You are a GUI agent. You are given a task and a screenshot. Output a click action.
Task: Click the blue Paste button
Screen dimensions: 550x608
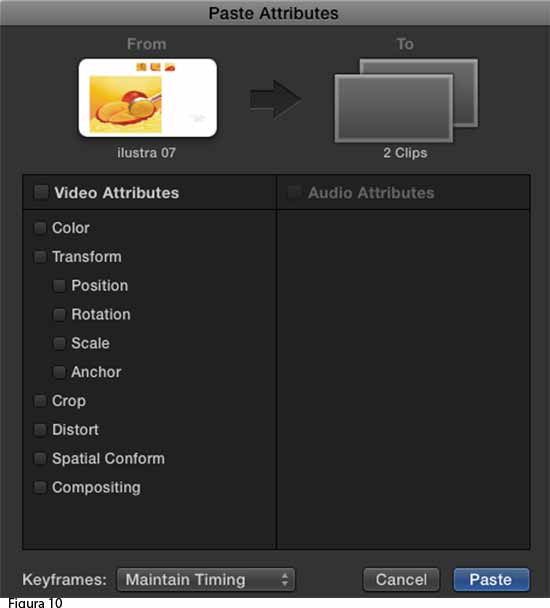[491, 580]
